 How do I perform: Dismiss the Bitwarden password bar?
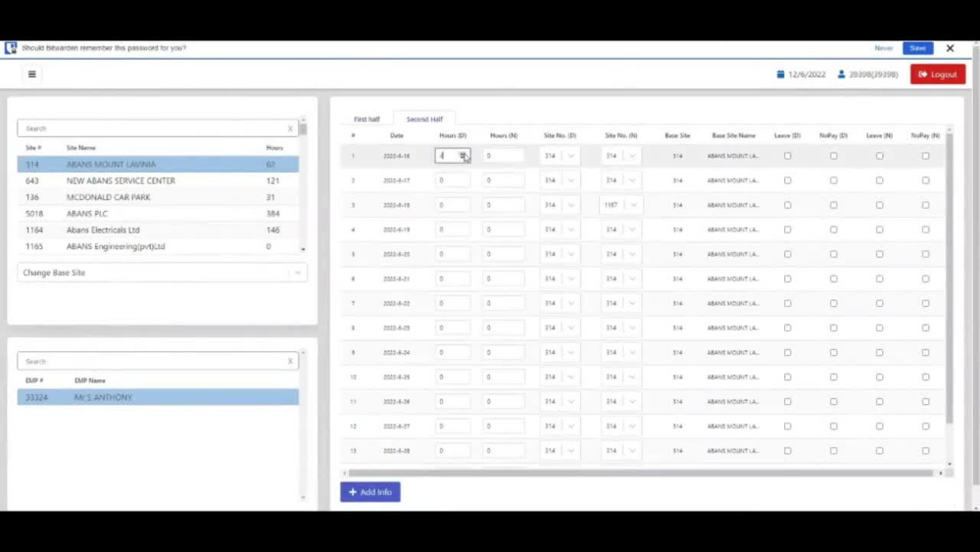pyautogui.click(x=950, y=47)
